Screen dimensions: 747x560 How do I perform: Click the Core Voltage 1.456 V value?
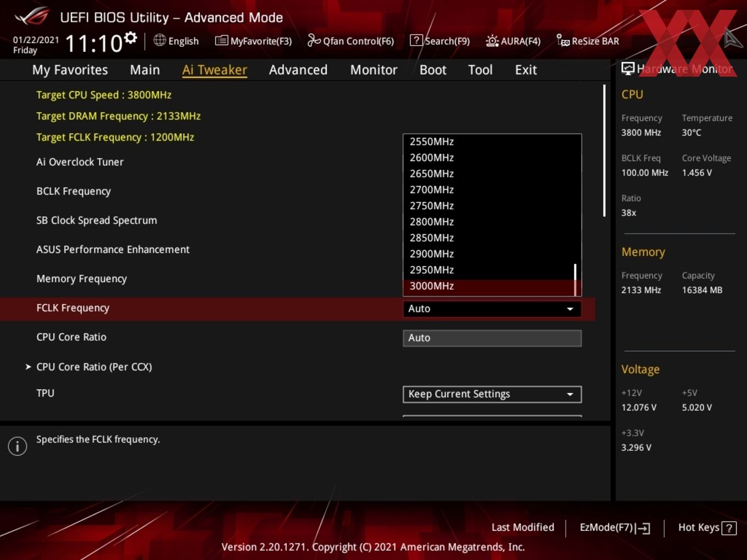[696, 172]
